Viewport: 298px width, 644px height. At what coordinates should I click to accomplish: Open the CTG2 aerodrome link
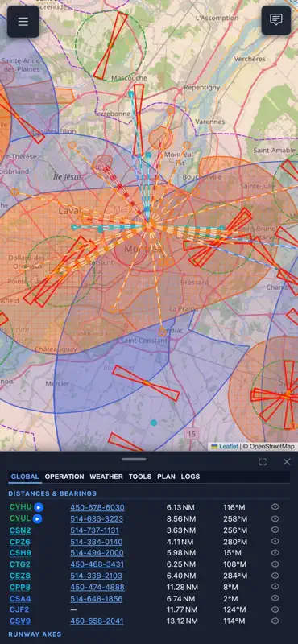(20, 564)
